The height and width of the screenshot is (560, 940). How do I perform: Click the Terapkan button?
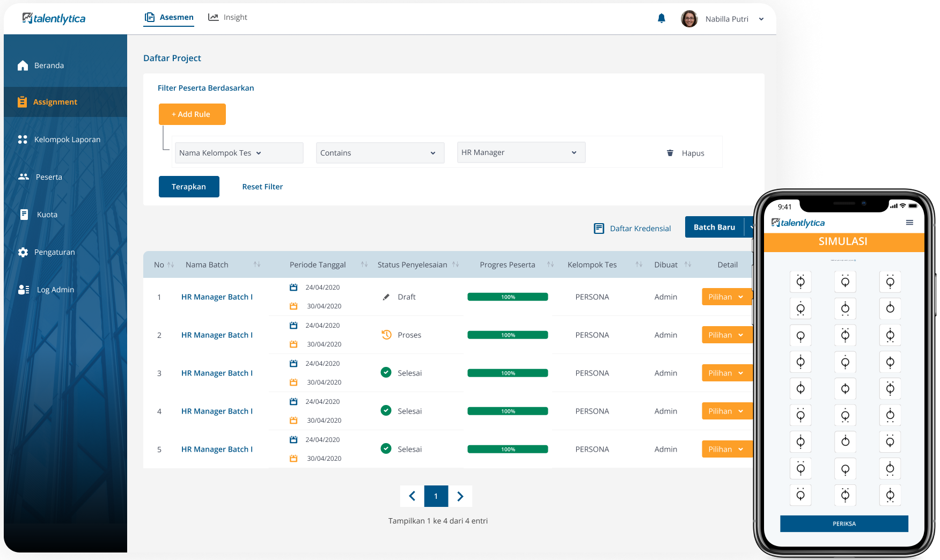click(189, 187)
